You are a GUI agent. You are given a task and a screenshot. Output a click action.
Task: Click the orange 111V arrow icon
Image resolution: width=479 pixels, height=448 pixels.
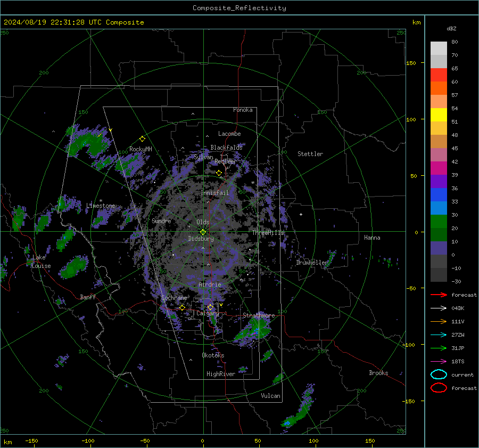pyautogui.click(x=439, y=321)
